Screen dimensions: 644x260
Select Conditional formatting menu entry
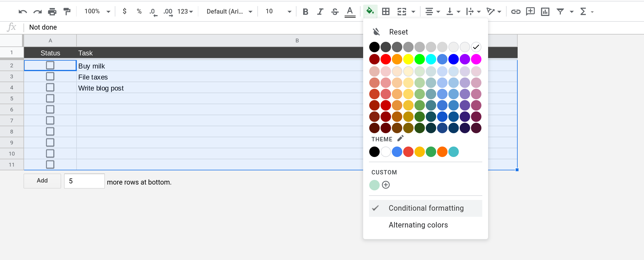coord(425,208)
